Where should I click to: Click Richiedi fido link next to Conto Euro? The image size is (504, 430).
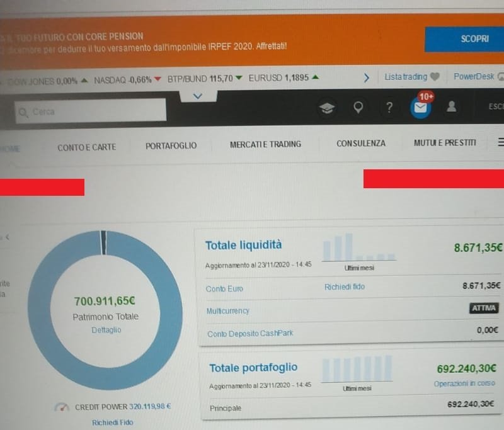point(344,287)
